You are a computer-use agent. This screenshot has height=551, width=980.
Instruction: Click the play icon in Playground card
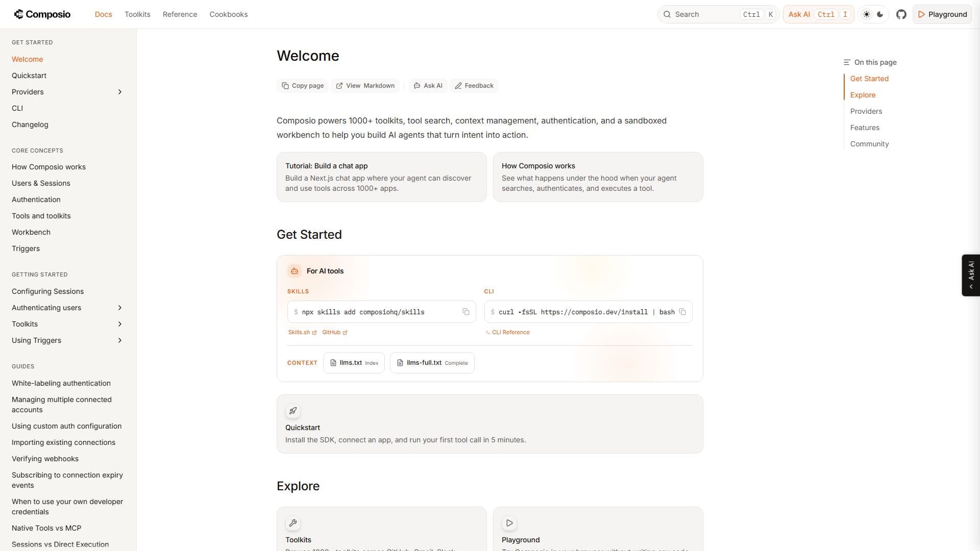coord(509,523)
